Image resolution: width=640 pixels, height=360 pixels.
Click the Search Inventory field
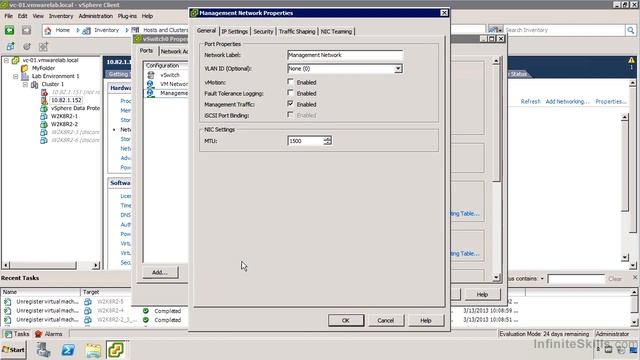(565, 30)
